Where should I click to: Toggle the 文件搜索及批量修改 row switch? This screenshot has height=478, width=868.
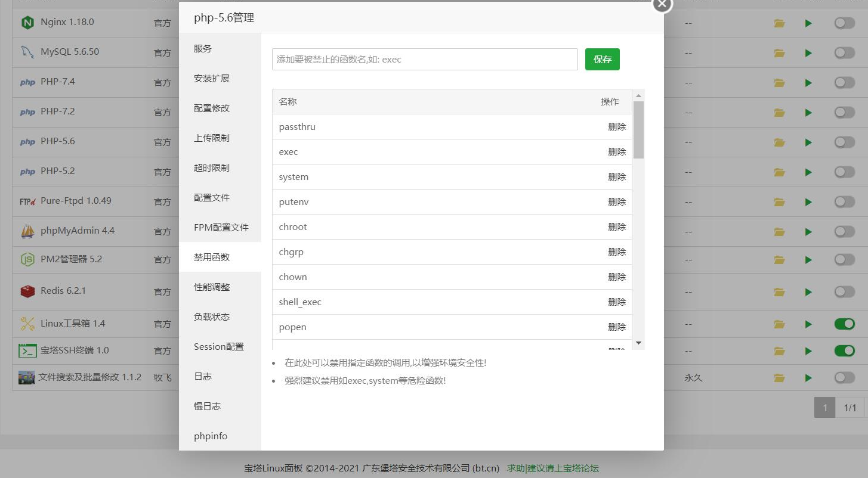(845, 377)
